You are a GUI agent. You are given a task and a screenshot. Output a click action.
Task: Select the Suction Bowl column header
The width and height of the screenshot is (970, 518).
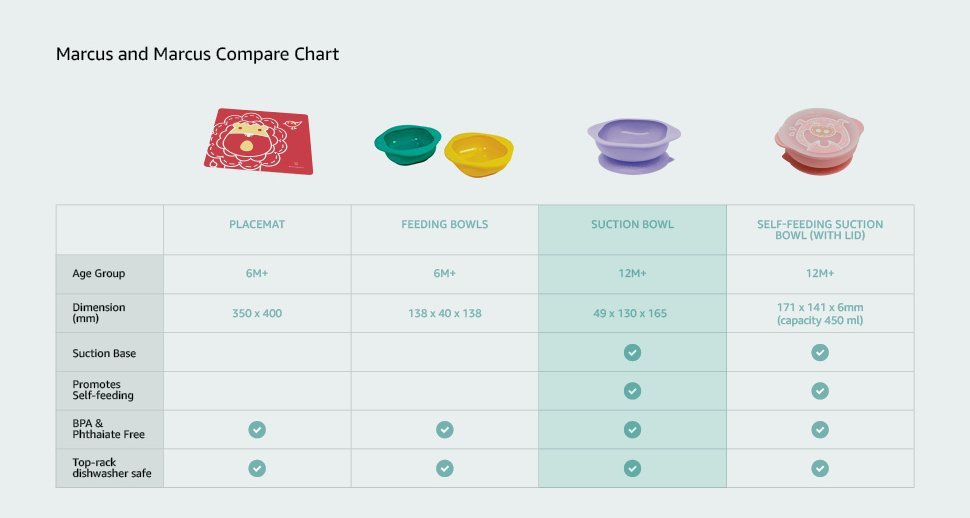632,225
